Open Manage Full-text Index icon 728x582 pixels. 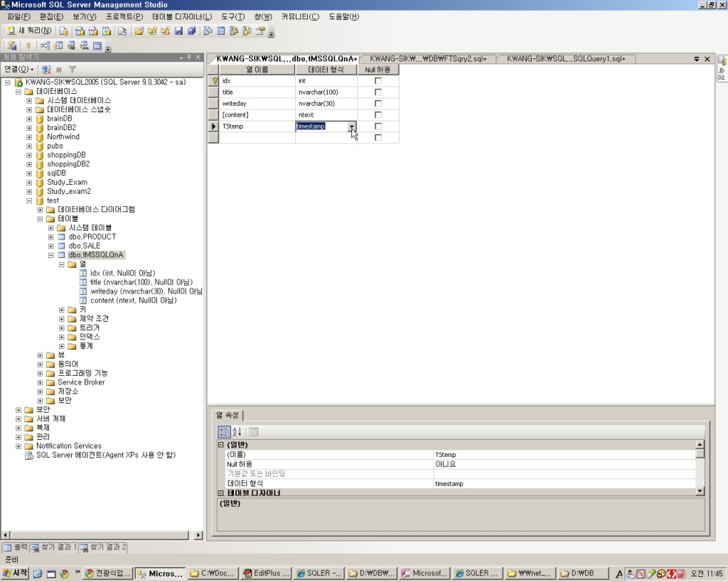(x=71, y=45)
